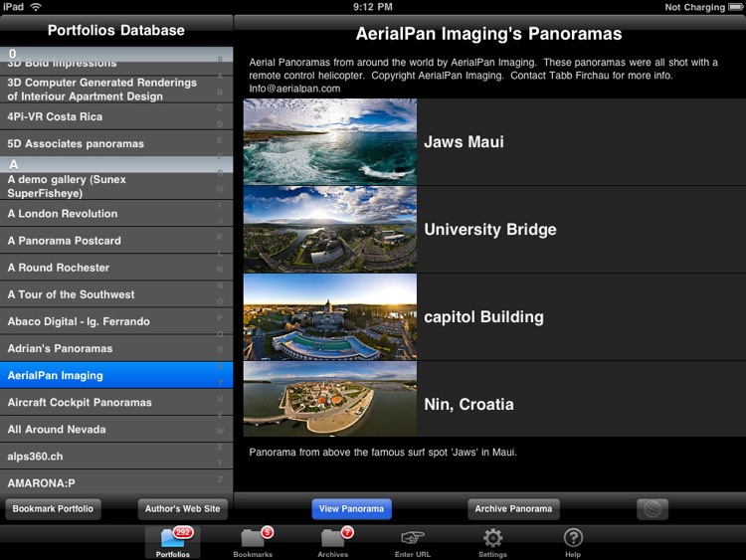Click the Bookmark Portfolio button
Screen dimensions: 746x560
pos(53,509)
